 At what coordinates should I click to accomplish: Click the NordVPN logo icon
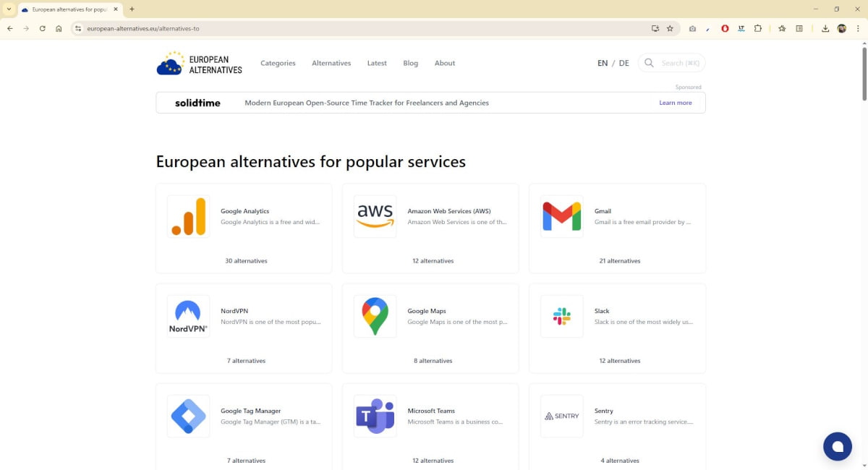[188, 316]
